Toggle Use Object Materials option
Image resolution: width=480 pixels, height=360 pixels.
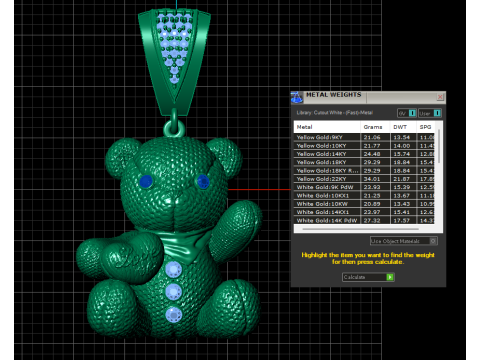(403, 241)
